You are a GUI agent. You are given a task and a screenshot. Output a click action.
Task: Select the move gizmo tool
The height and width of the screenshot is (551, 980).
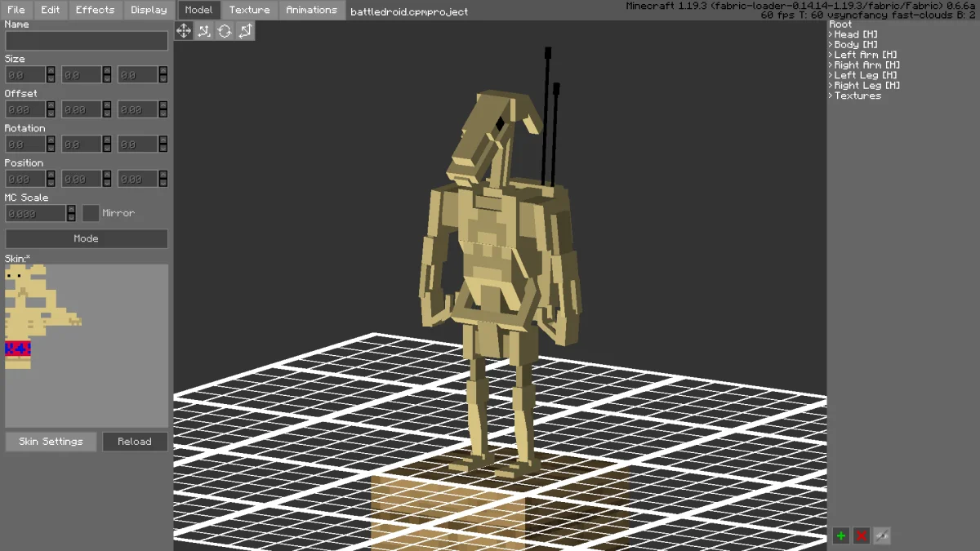pyautogui.click(x=184, y=30)
